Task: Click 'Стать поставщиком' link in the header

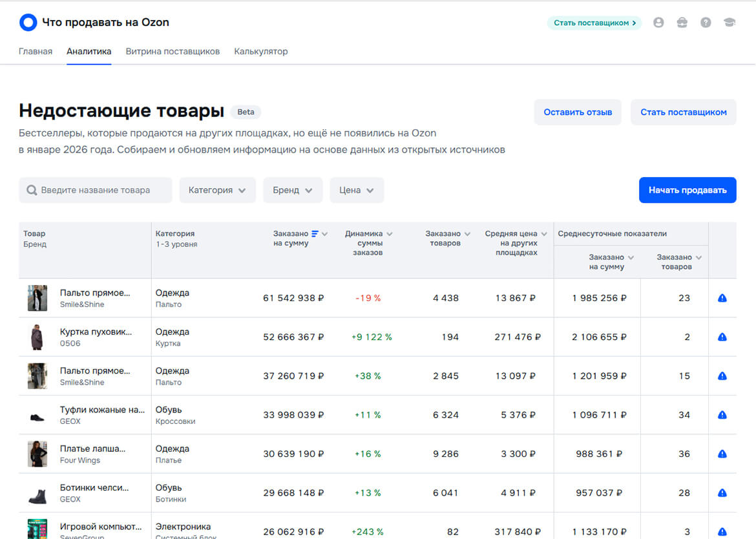Action: 593,22
